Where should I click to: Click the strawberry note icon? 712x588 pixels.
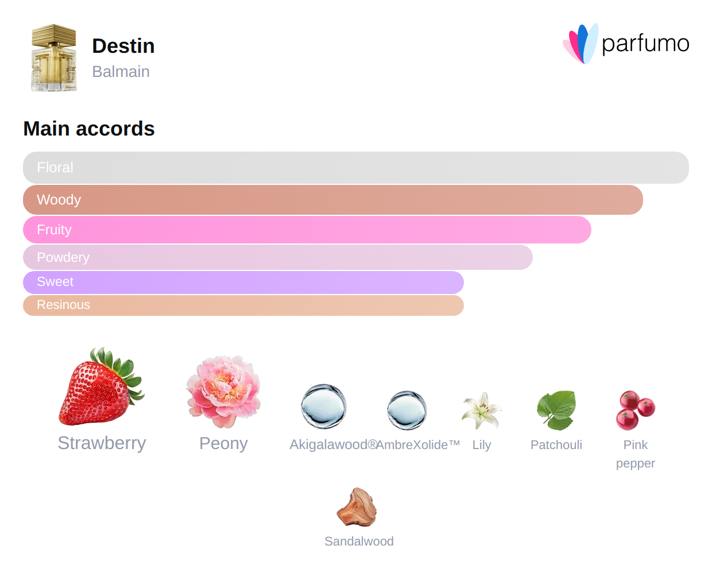coord(101,387)
